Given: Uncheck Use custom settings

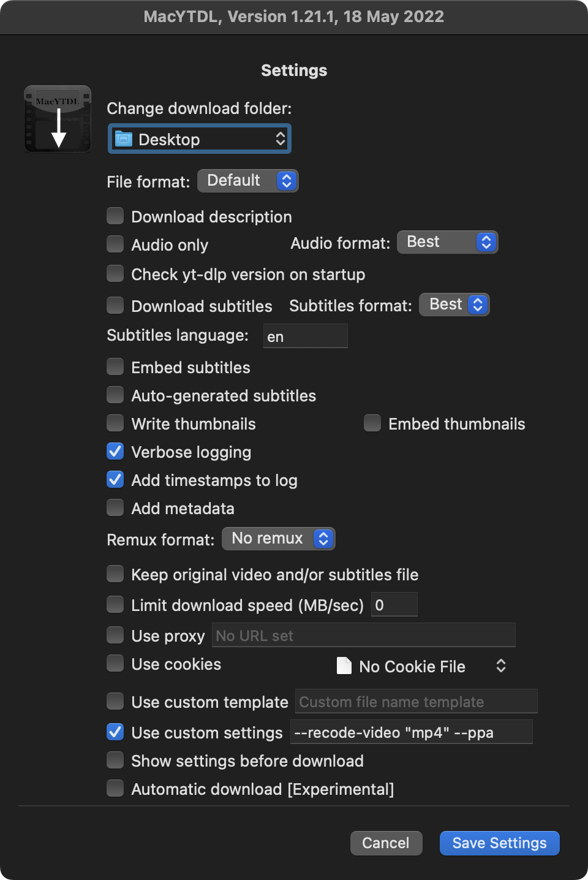Looking at the screenshot, I should (x=115, y=732).
